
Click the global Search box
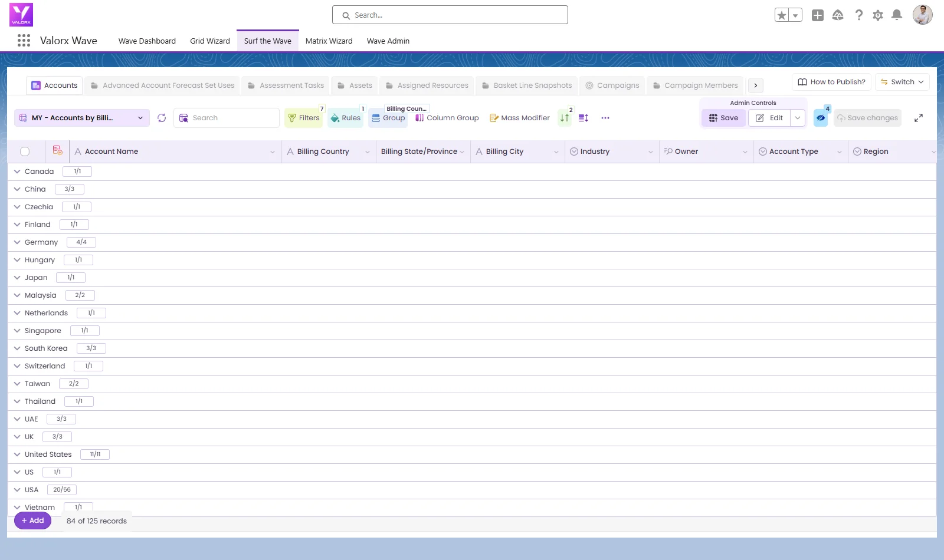click(450, 15)
